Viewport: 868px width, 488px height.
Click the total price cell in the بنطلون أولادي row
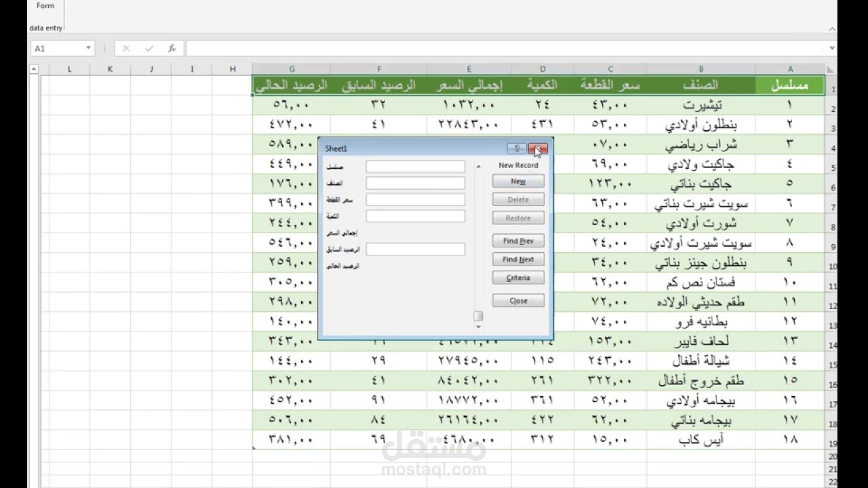469,125
